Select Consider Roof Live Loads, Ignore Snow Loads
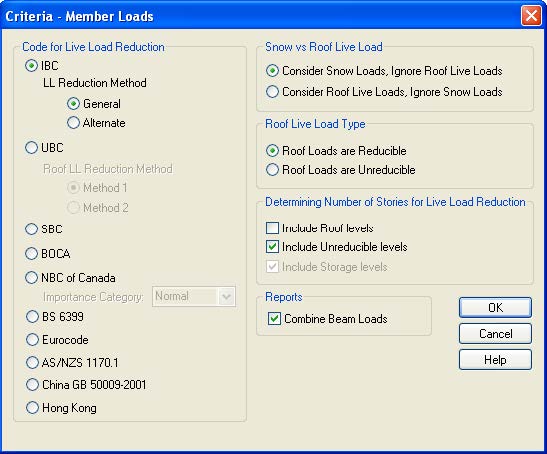The height and width of the screenshot is (454, 547). click(272, 92)
